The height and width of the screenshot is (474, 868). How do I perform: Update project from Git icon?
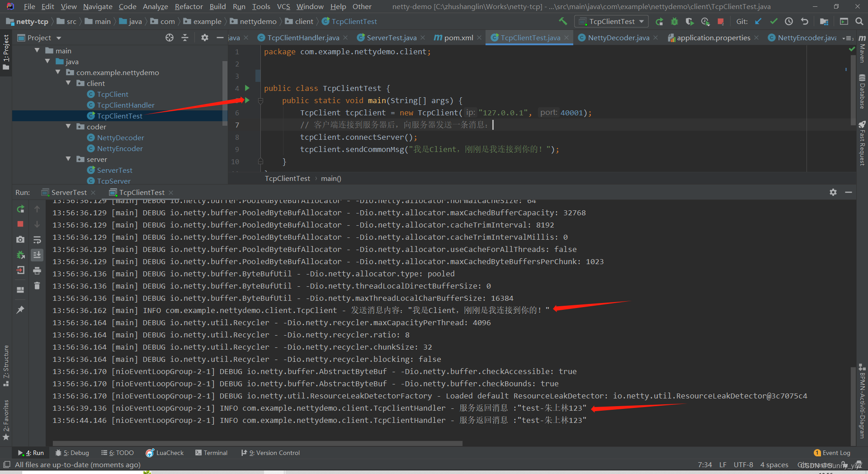[x=758, y=21]
